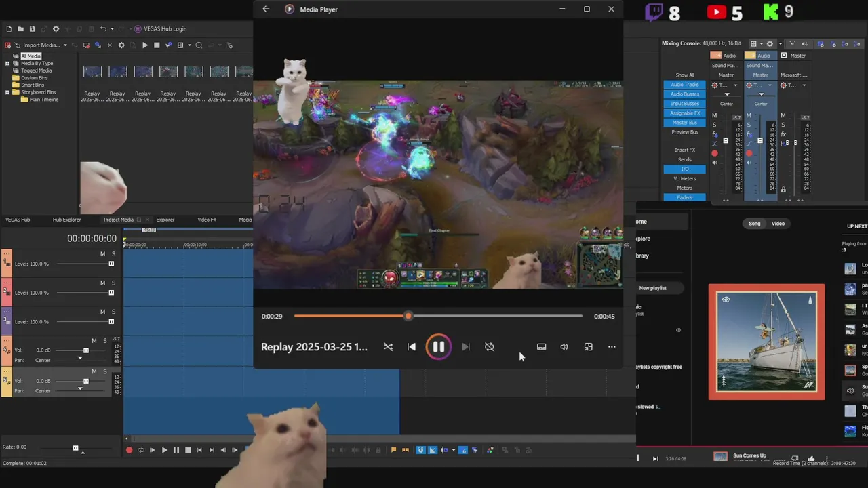
Task: Toggle shuffle in Media Player
Action: point(388,347)
